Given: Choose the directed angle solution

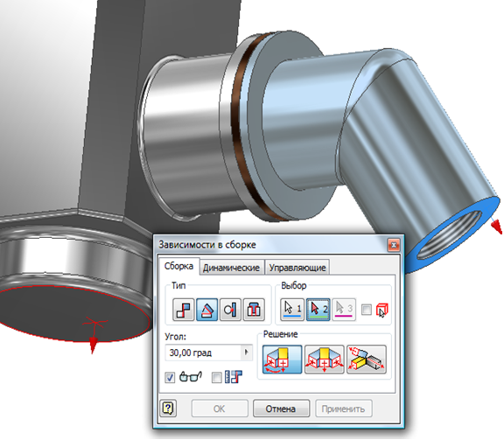Looking at the screenshot, I should pos(283,360).
